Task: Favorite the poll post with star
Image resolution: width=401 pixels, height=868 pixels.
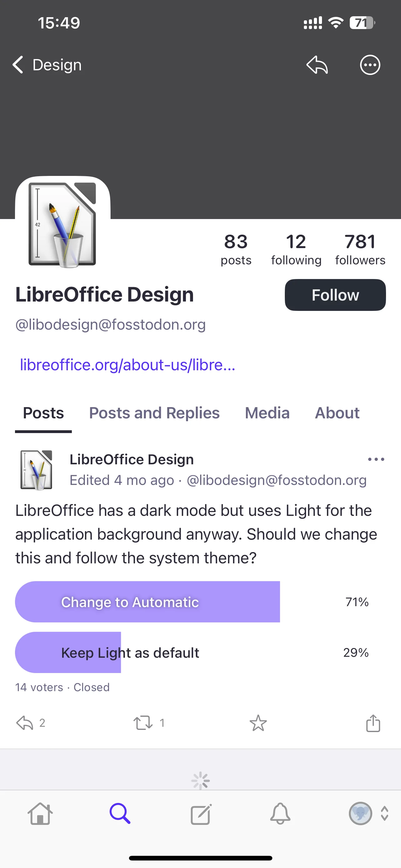Action: (258, 723)
